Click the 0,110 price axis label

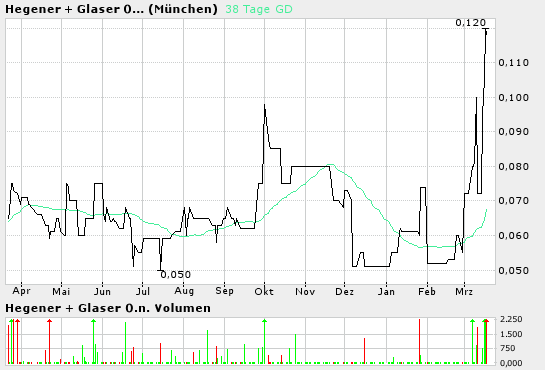513,63
